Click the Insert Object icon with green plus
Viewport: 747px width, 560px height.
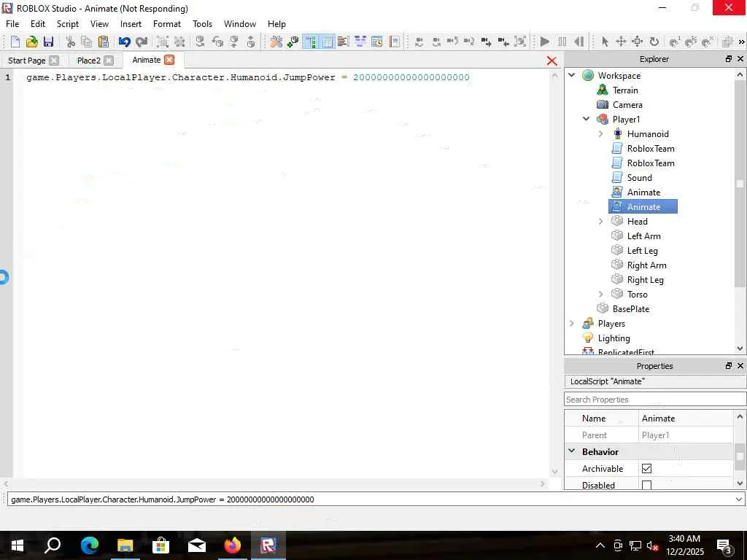click(x=293, y=42)
